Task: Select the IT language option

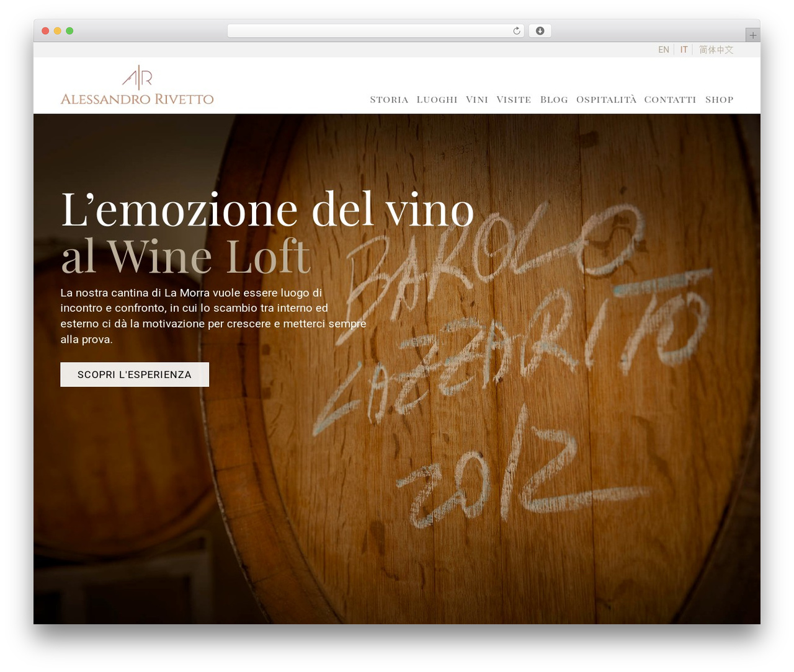Action: (684, 50)
